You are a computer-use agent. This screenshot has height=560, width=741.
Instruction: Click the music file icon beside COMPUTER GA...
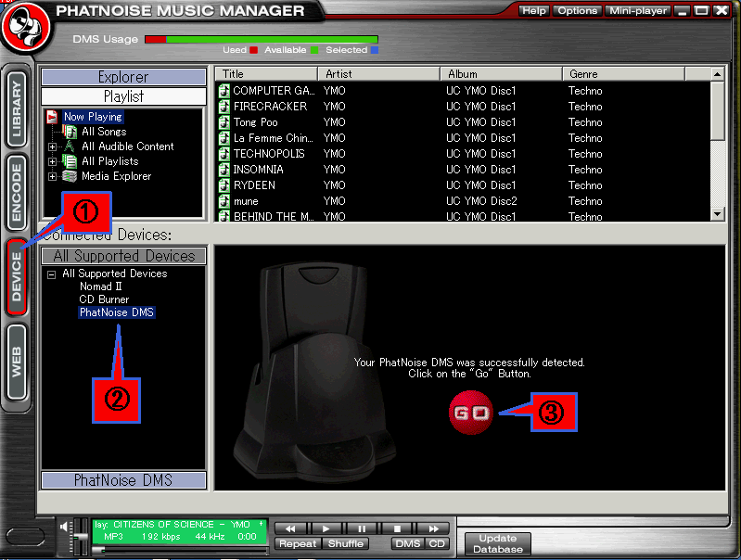(x=224, y=91)
